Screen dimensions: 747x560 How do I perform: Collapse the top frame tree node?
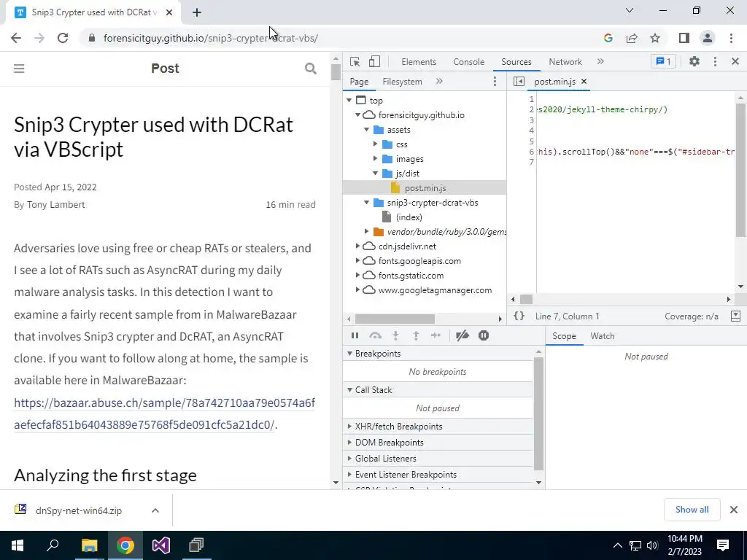(x=349, y=100)
